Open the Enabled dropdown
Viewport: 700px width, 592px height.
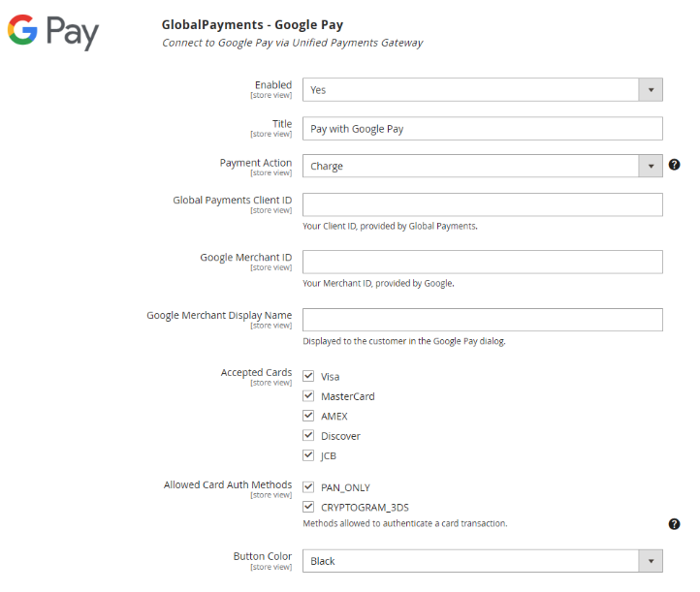coord(482,89)
